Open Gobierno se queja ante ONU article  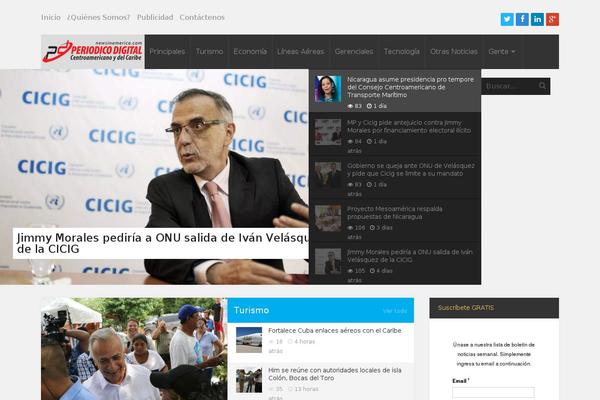click(x=411, y=170)
